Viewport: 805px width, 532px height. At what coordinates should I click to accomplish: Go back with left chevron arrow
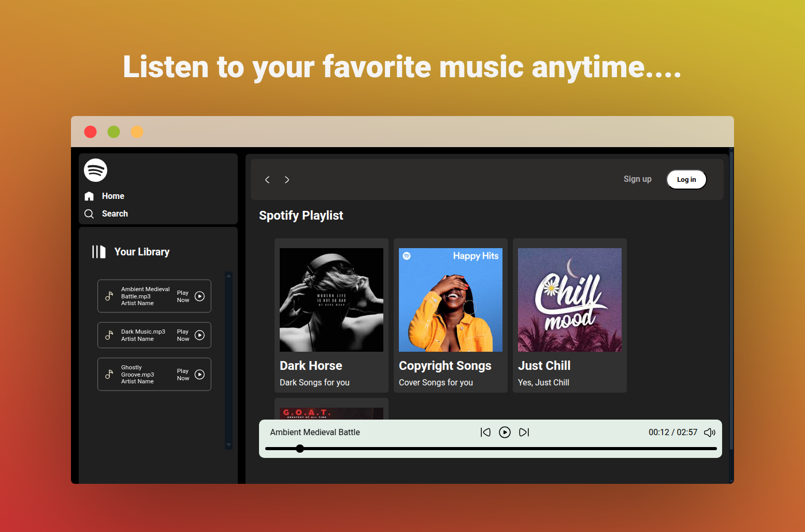tap(267, 180)
